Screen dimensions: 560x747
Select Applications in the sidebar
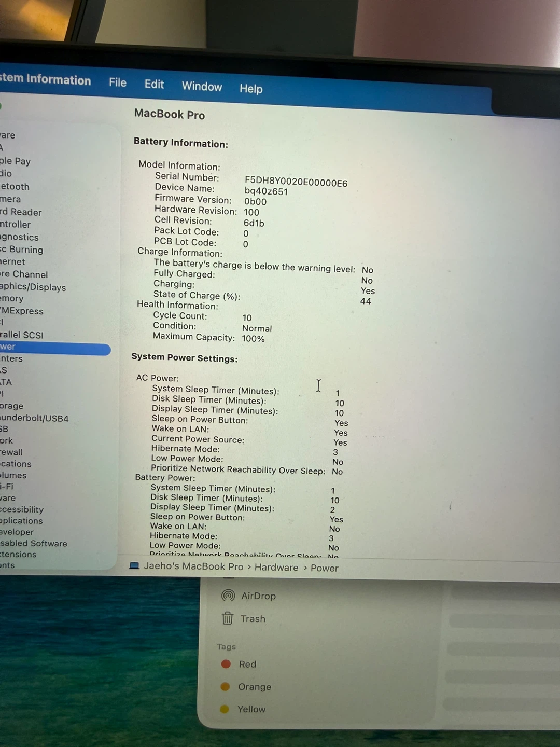[21, 521]
